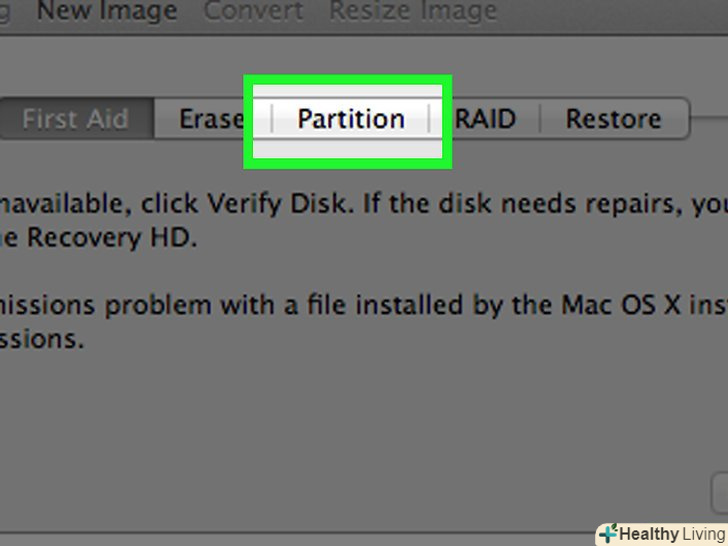The image size is (728, 546).
Task: Choose the Resize Image toolbar item
Action: (413, 12)
